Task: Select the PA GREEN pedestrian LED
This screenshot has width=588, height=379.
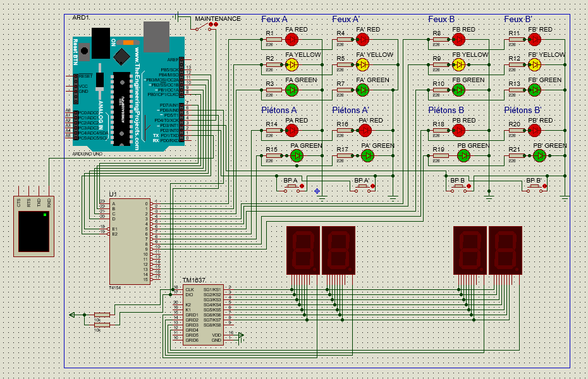Action: (x=297, y=156)
